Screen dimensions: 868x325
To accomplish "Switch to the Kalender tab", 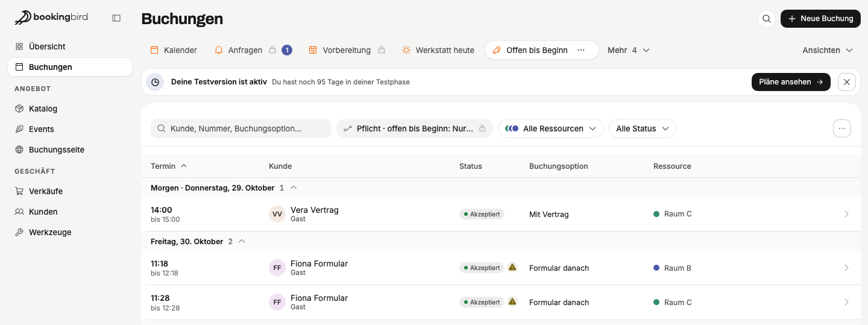I will coord(174,50).
